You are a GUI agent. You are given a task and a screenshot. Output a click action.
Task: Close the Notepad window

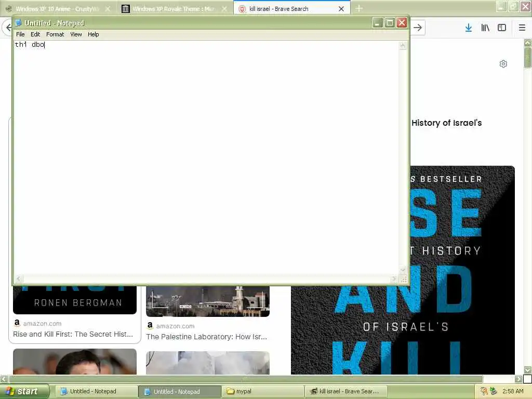pos(402,23)
